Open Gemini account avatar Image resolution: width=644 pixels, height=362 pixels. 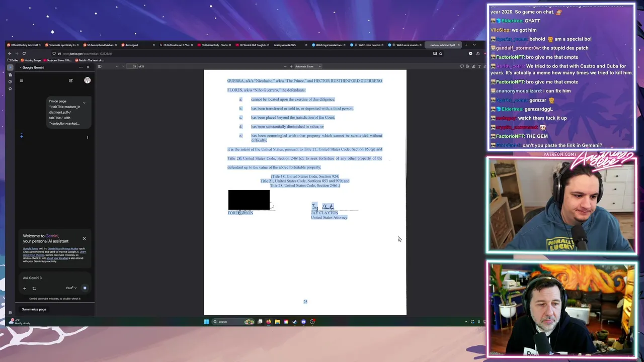[87, 80]
